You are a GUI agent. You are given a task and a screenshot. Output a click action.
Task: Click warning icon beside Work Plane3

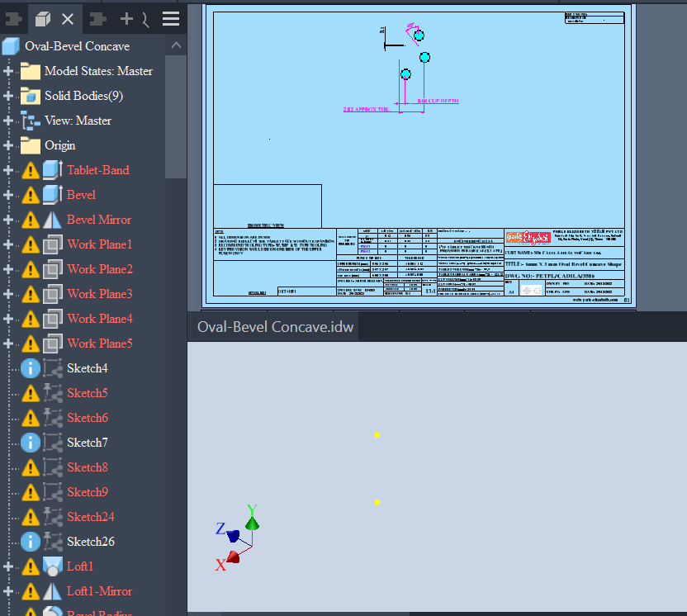31,295
